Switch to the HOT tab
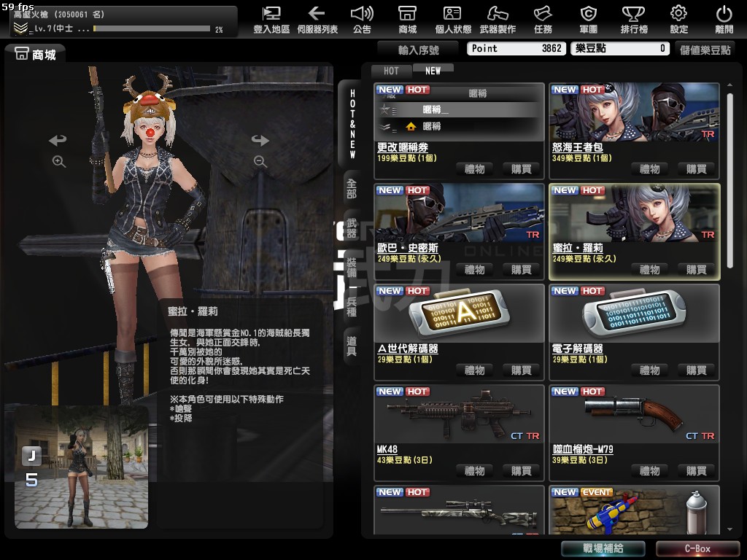Screen dimensions: 747x560 pos(392,71)
